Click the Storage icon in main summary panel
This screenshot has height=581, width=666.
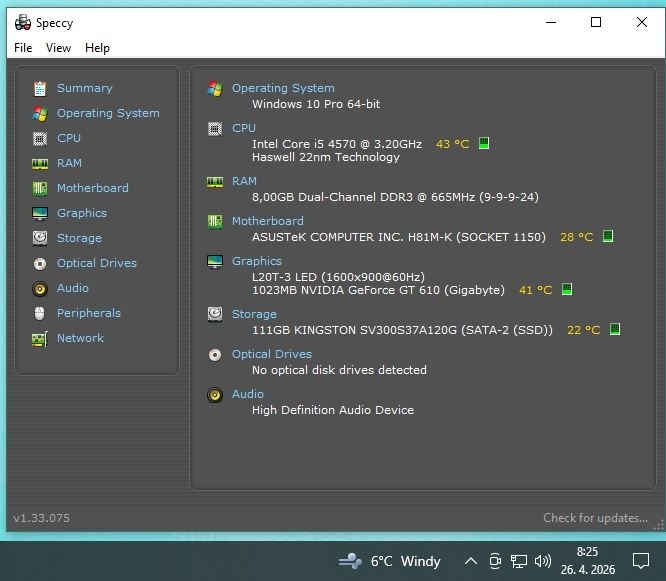pos(215,314)
